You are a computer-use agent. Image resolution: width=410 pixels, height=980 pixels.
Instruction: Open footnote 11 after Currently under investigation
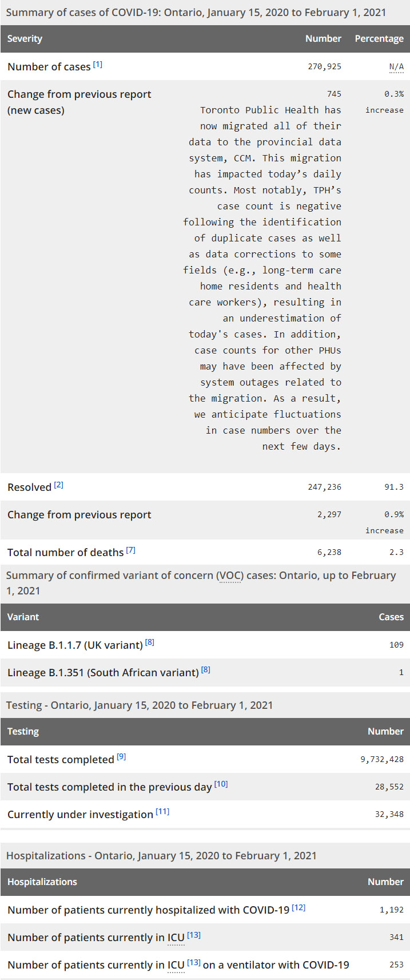162,812
